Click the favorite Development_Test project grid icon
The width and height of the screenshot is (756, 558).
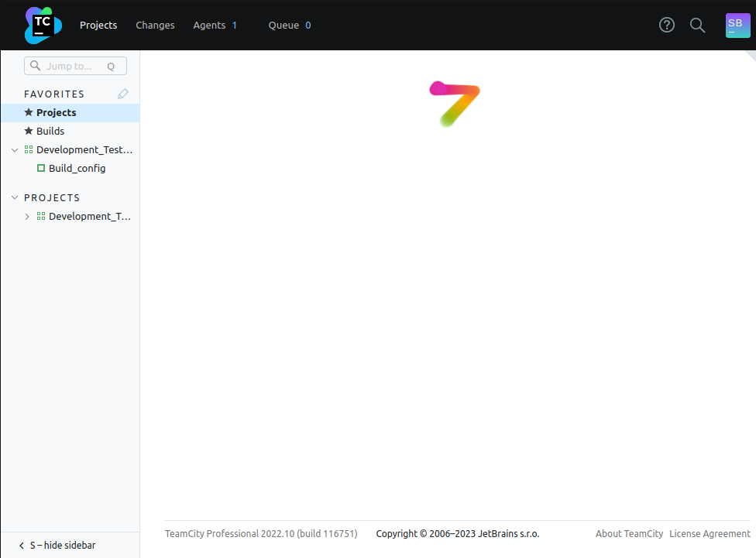click(29, 149)
